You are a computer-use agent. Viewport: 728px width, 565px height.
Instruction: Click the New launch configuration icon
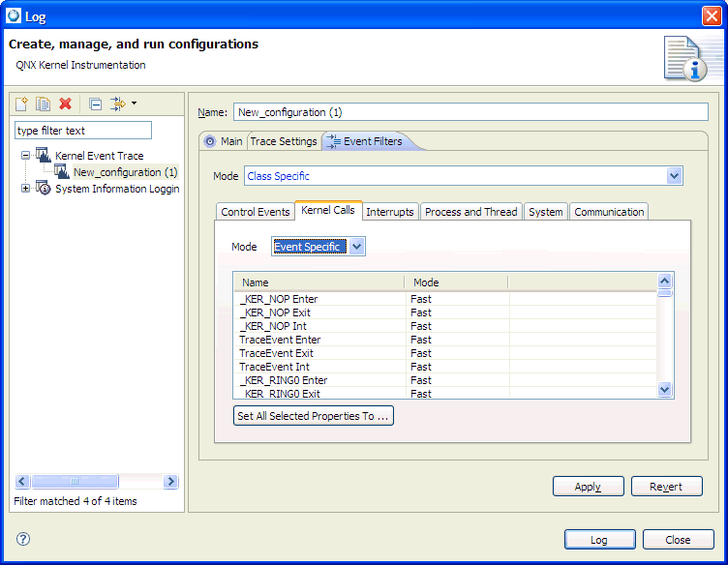21,104
